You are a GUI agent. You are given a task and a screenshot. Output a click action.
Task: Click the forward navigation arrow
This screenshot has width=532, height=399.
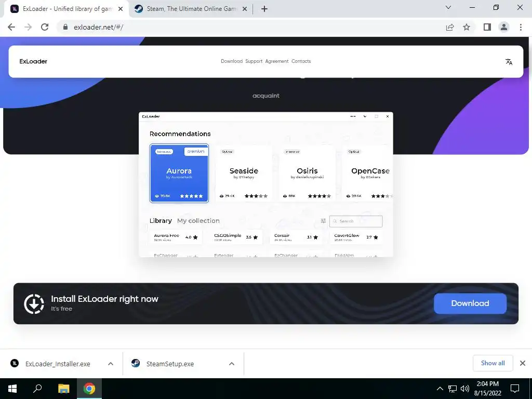coord(28,27)
